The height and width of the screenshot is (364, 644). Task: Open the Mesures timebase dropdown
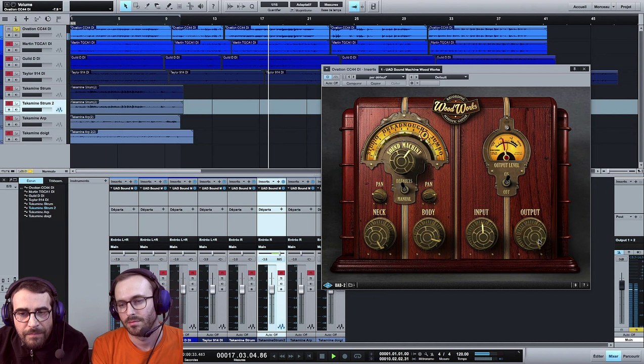[331, 5]
